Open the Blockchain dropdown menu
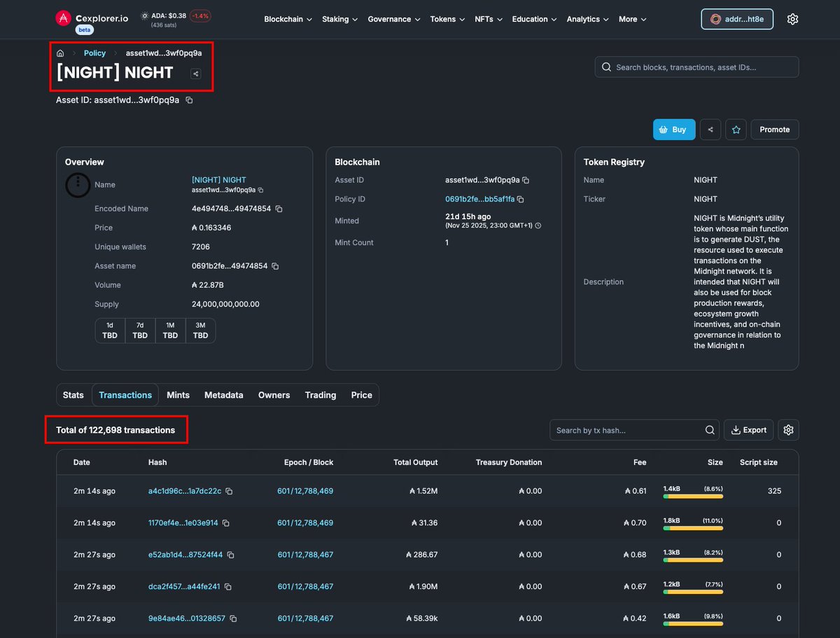Viewport: 840px width, 638px height. click(x=288, y=19)
